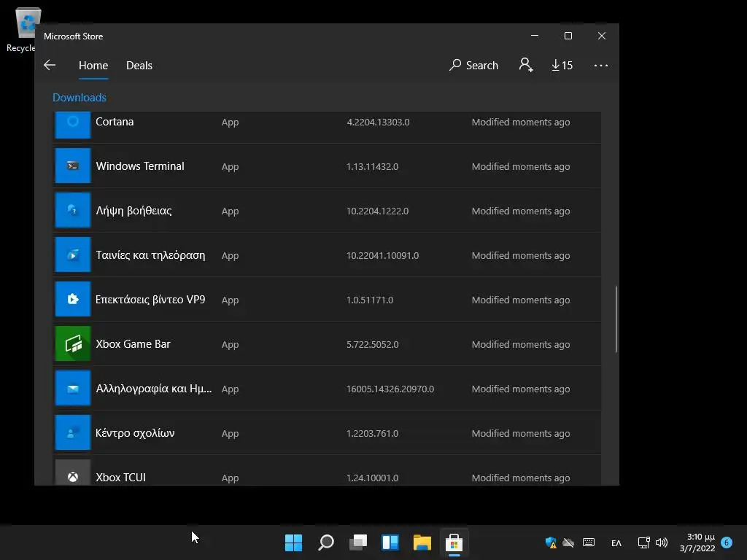Open the Home tab

[x=93, y=65]
